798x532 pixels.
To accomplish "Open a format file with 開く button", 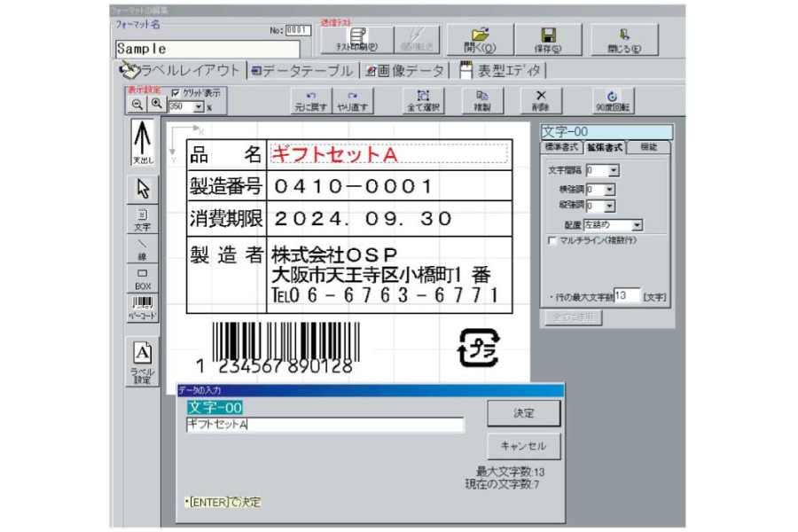I will click(x=480, y=40).
